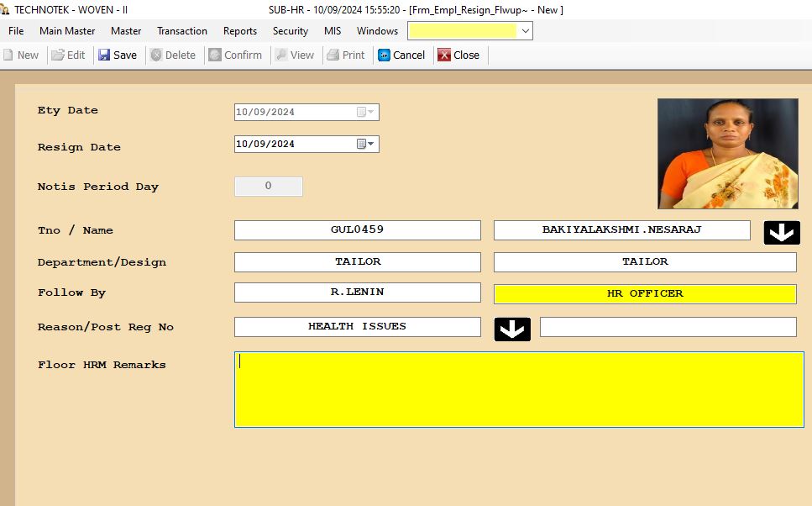Select the employee photo thumbnail
The image size is (812, 506).
click(727, 154)
